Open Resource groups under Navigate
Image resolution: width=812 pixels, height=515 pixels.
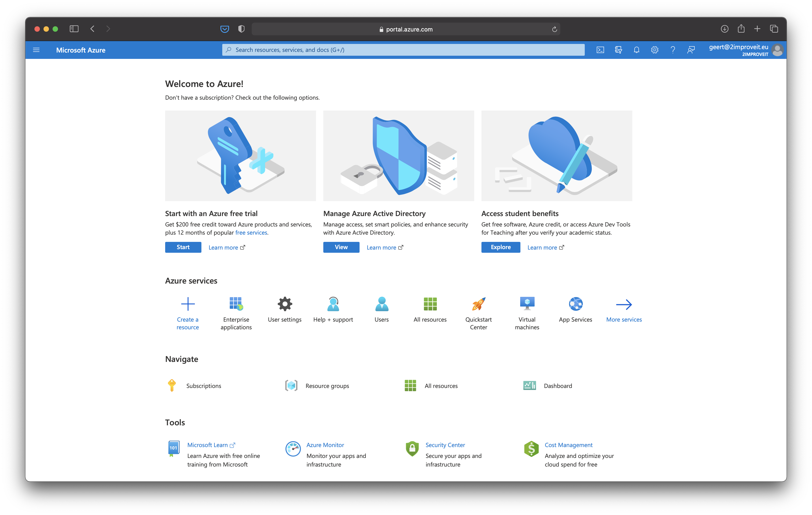pos(291,386)
